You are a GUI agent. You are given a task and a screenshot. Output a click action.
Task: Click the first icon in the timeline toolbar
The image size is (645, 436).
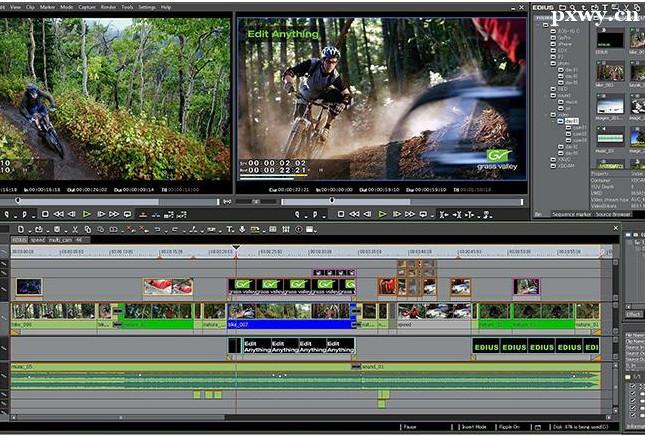(x=20, y=229)
